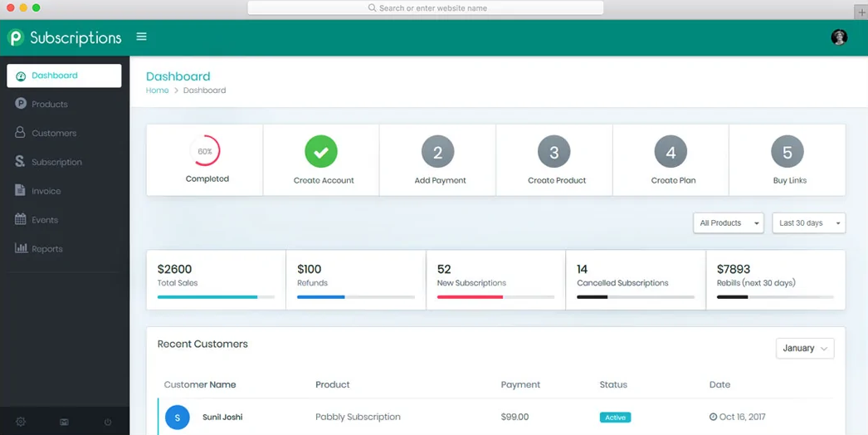Click step 2 circle Add Payment

pos(438,151)
